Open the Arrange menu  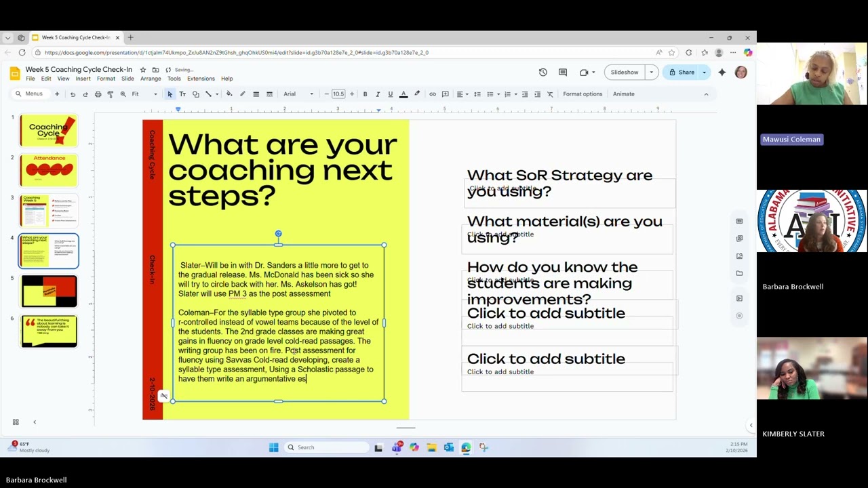click(151, 79)
